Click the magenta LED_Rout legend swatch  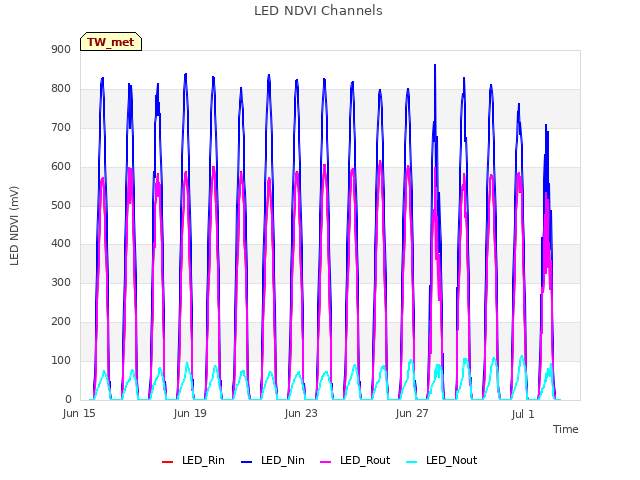[326, 462]
